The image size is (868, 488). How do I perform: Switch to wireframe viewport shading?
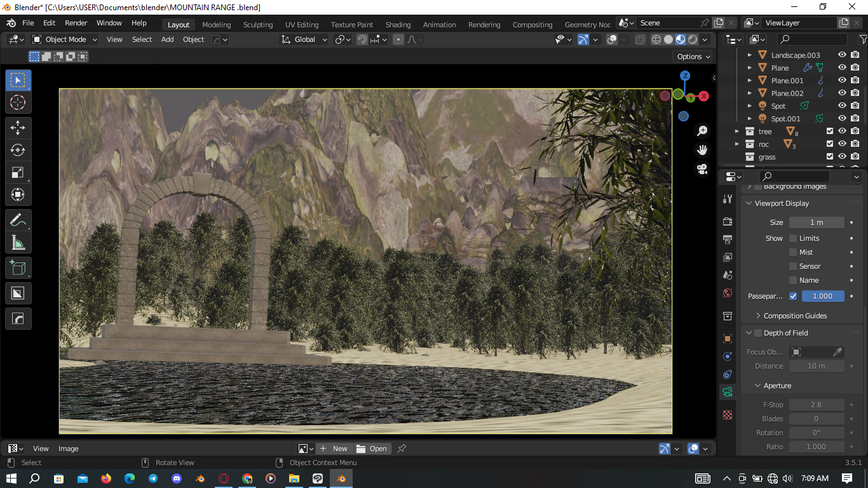tap(656, 39)
